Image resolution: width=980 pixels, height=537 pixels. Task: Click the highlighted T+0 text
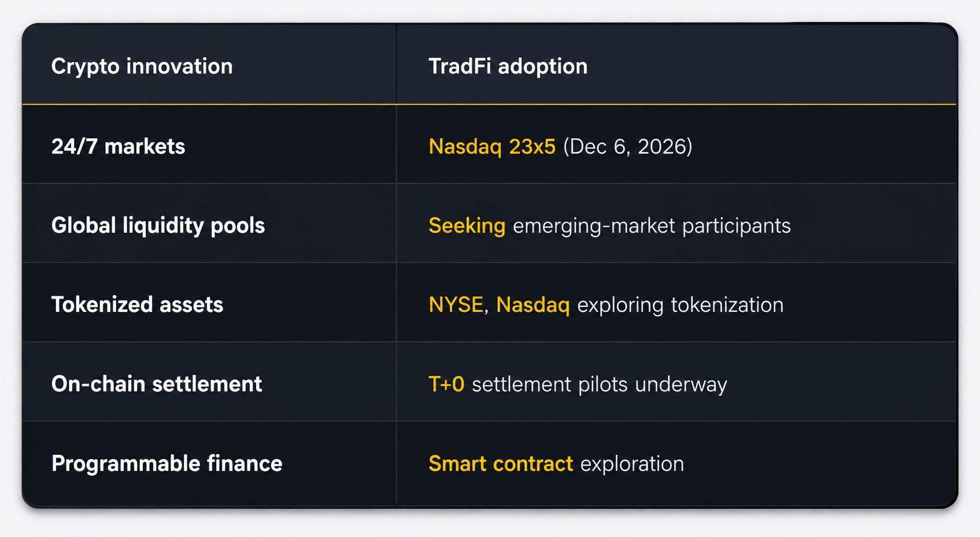pos(446,384)
